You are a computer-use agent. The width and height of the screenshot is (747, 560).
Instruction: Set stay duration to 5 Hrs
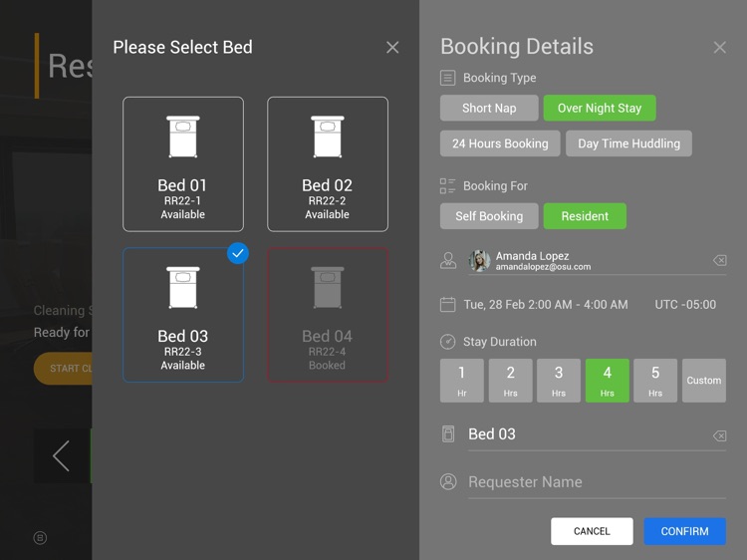(x=655, y=381)
